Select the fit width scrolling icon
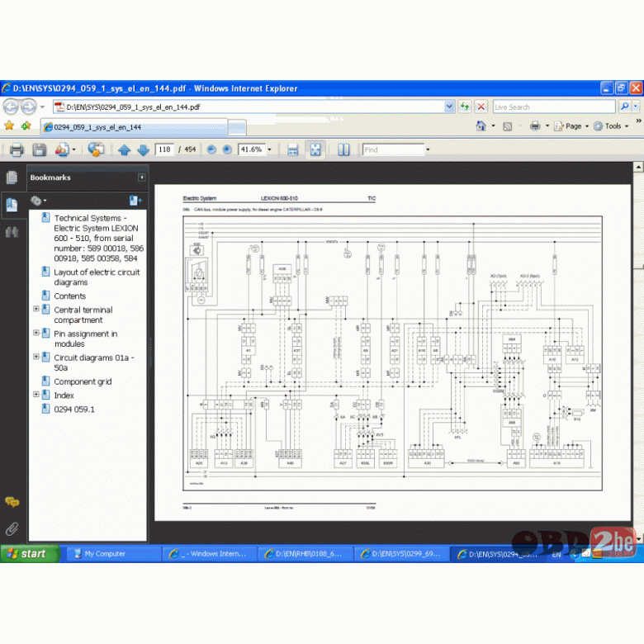This screenshot has width=644, height=644. pos(292,150)
